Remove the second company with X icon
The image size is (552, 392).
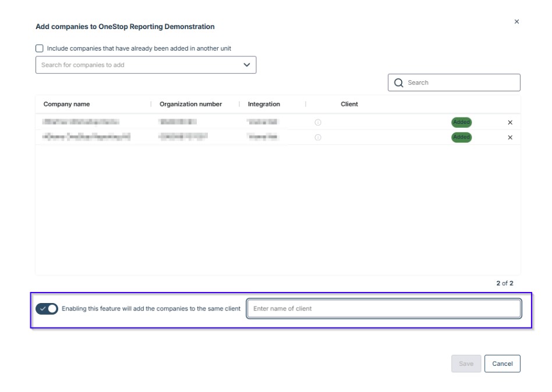click(510, 138)
